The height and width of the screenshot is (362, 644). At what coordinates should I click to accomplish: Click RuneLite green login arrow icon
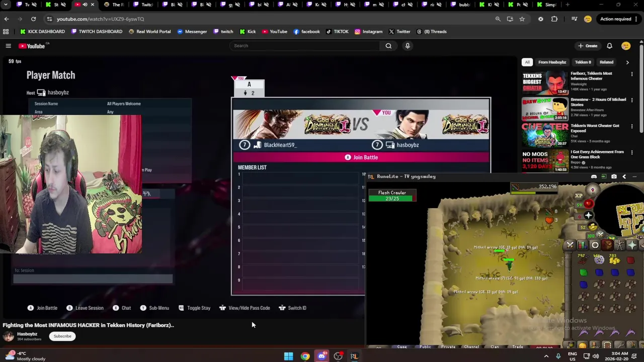604,176
